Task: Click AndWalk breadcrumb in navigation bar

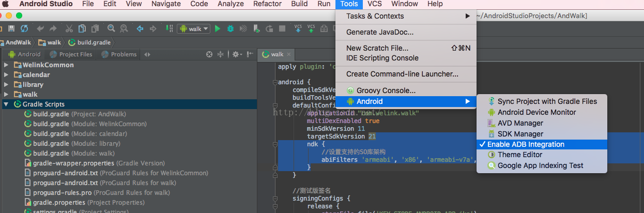Action: click(15, 42)
